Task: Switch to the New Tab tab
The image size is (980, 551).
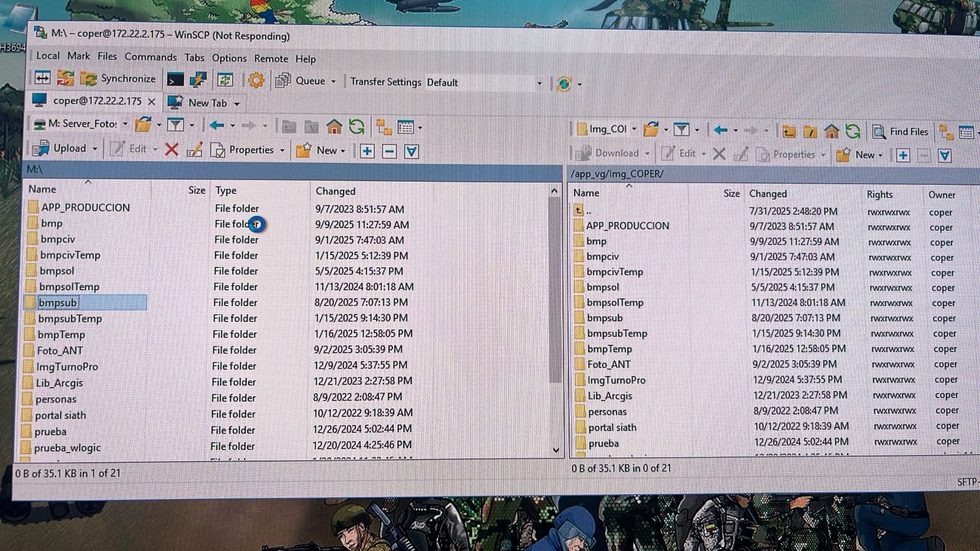Action: [x=208, y=102]
